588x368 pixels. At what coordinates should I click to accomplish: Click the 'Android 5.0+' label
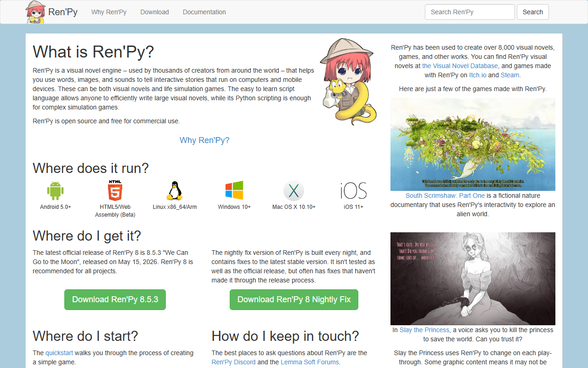[x=56, y=207]
